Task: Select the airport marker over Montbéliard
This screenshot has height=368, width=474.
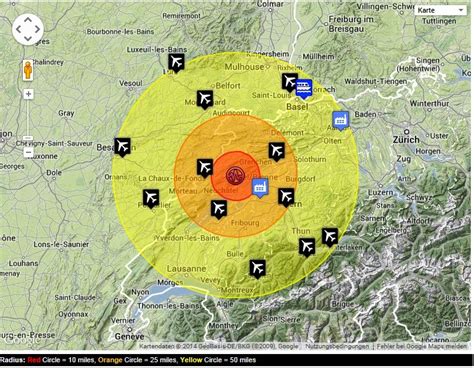Action: 205,99
